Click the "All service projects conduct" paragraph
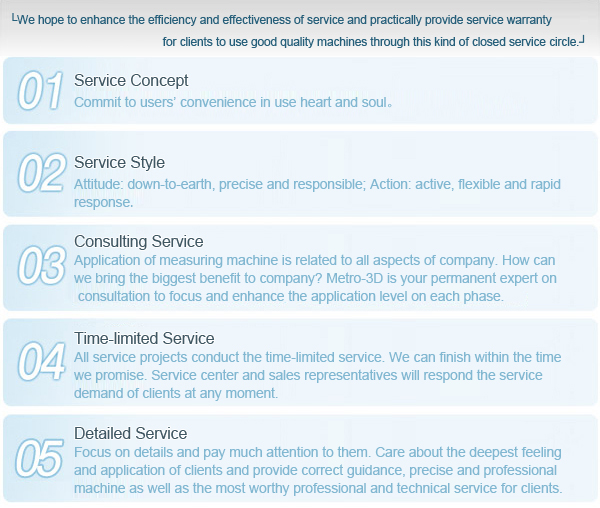The width and height of the screenshot is (600, 508). coord(318,375)
